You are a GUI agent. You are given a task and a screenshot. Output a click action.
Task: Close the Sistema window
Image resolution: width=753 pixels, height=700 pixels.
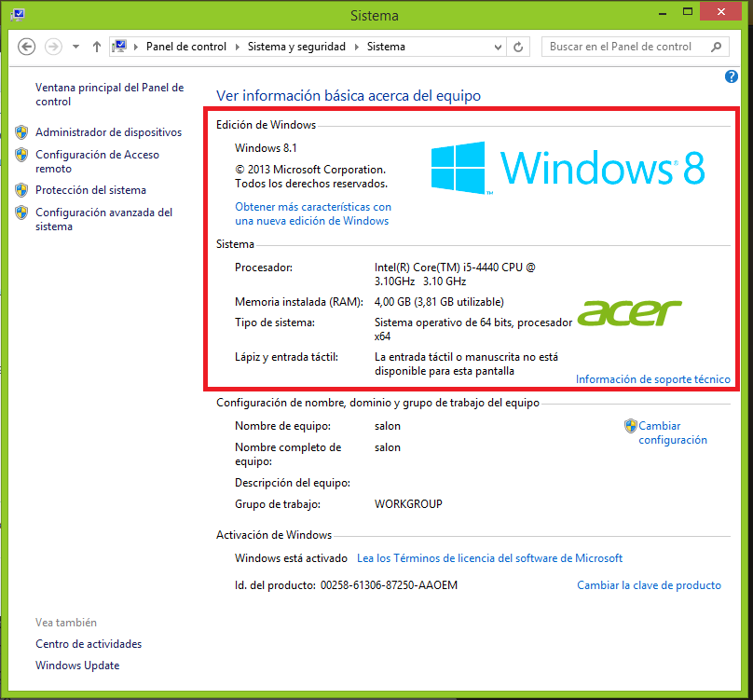720,11
